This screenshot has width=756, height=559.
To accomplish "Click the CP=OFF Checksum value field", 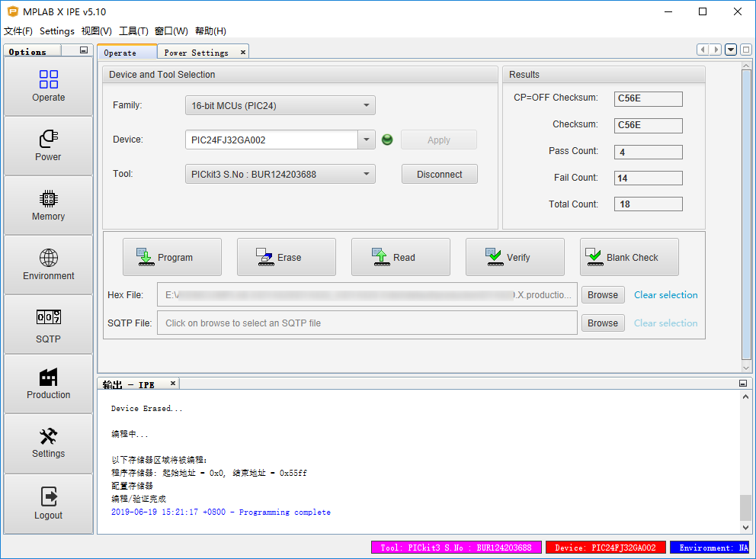I will (x=648, y=98).
